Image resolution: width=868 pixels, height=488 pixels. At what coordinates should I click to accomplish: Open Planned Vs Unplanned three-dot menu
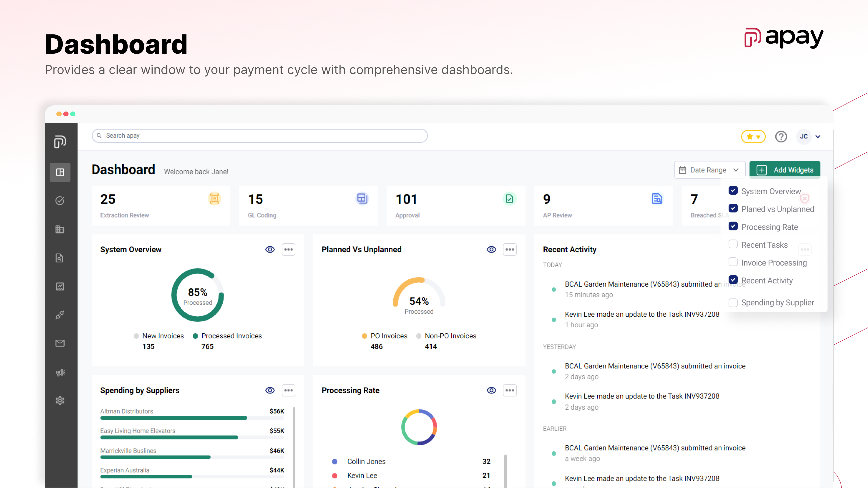point(509,249)
